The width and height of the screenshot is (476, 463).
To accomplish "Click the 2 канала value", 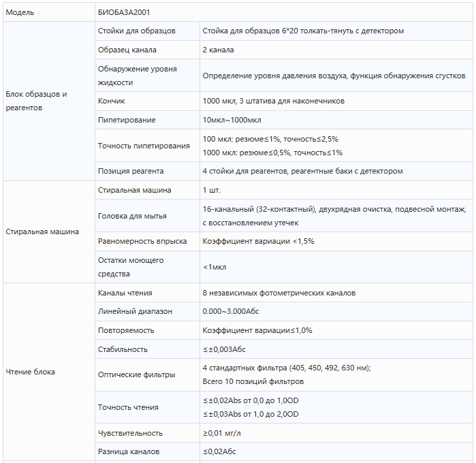I will [x=218, y=50].
